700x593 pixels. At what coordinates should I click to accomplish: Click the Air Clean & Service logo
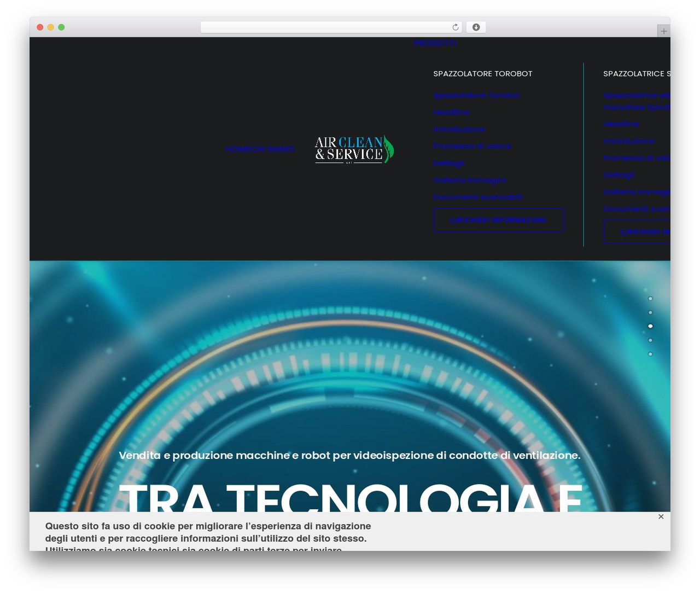pos(354,149)
